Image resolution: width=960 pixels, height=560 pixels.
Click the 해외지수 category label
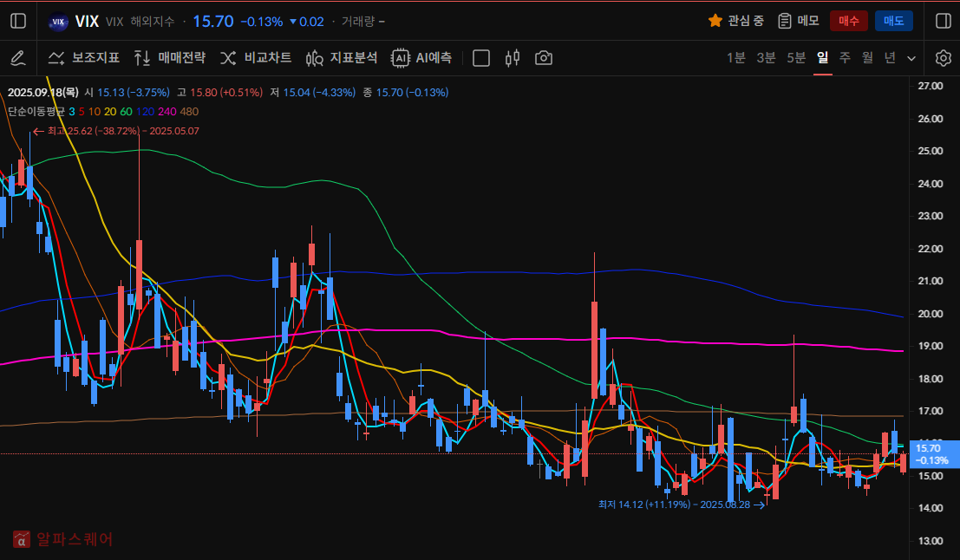(x=153, y=22)
